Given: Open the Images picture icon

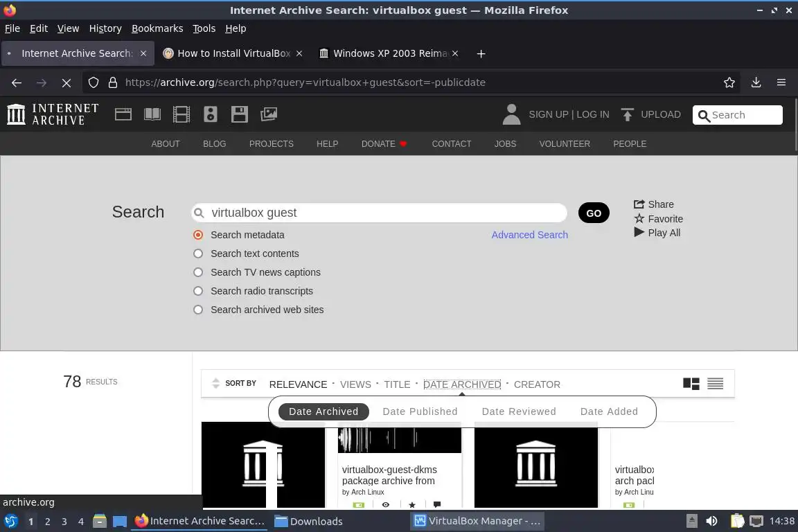Looking at the screenshot, I should pos(269,114).
